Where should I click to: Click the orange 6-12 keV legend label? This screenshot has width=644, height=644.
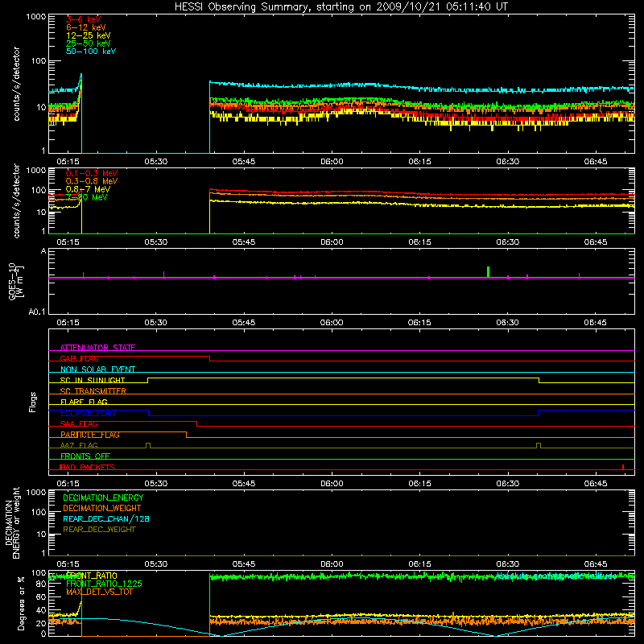(85, 27)
